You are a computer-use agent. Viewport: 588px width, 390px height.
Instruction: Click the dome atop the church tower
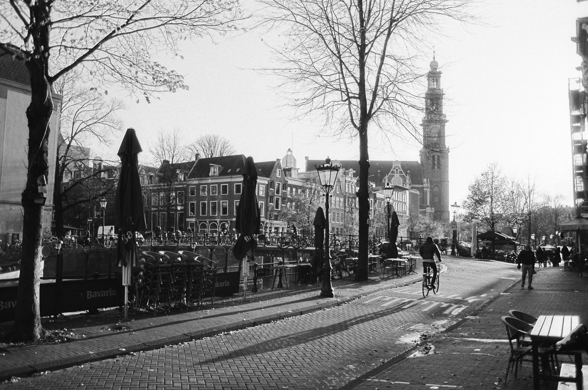434,65
